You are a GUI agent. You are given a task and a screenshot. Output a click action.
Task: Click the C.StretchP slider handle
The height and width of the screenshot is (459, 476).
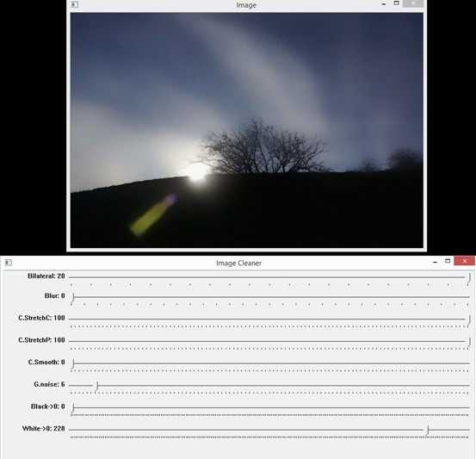pos(469,343)
